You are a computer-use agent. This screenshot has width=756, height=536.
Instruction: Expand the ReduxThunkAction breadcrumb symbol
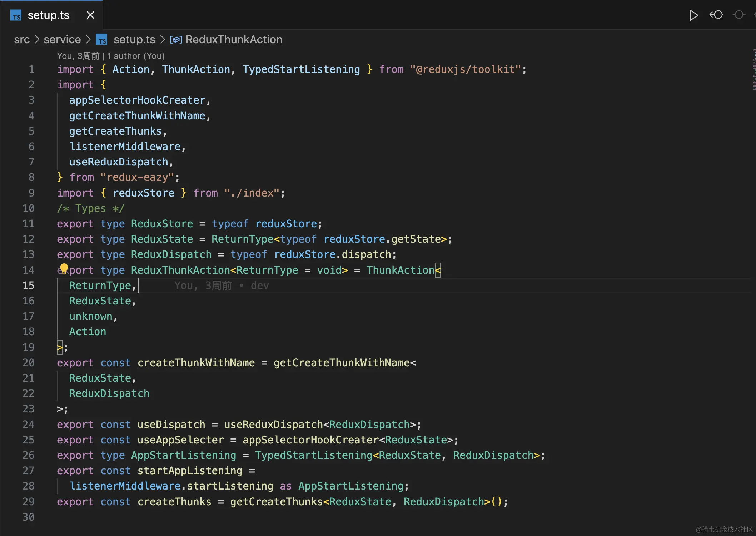point(234,40)
